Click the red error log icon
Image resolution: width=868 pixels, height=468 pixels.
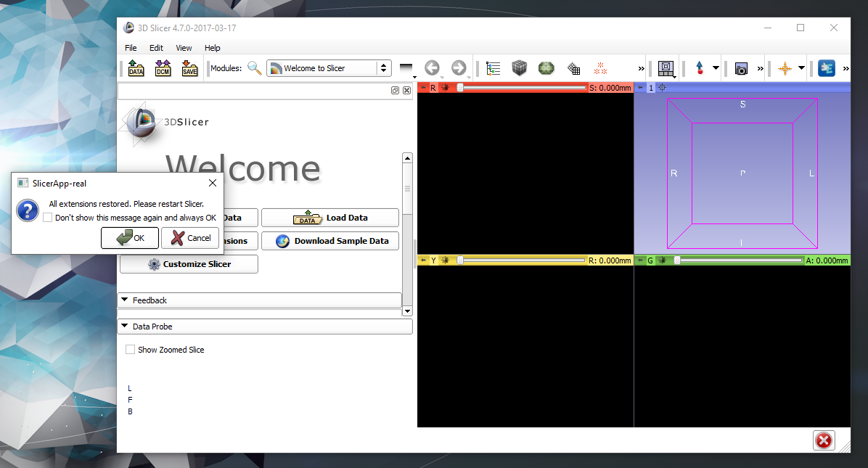coord(824,440)
